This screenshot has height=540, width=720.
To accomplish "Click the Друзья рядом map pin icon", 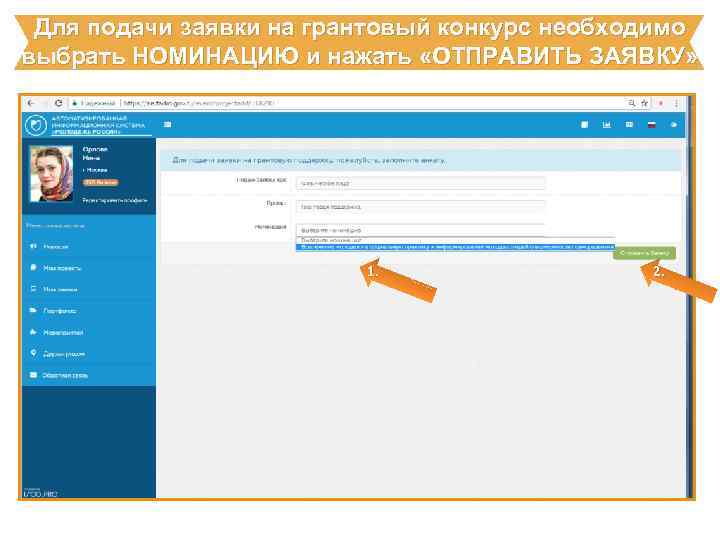I will [x=33, y=353].
